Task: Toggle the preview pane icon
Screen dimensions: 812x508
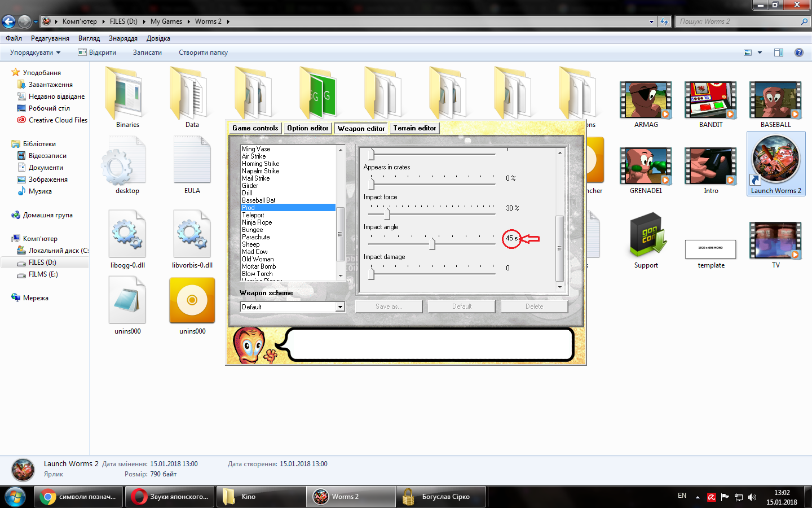Action: point(779,52)
